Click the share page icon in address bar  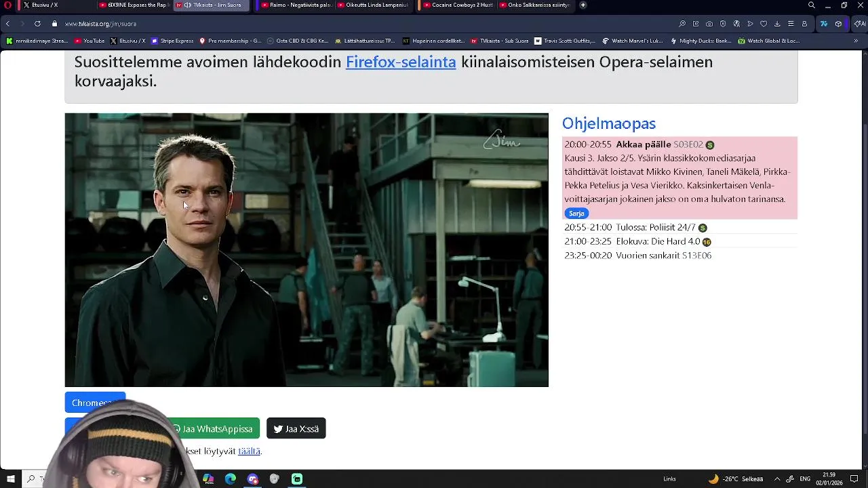coord(696,24)
